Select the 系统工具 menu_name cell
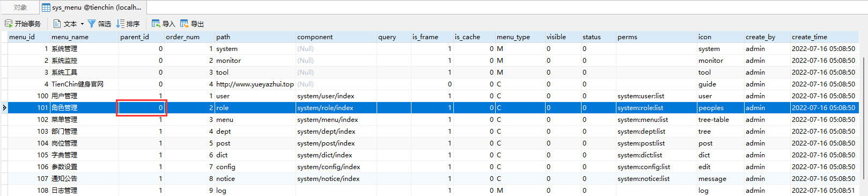This screenshot has width=868, height=196. pos(84,72)
